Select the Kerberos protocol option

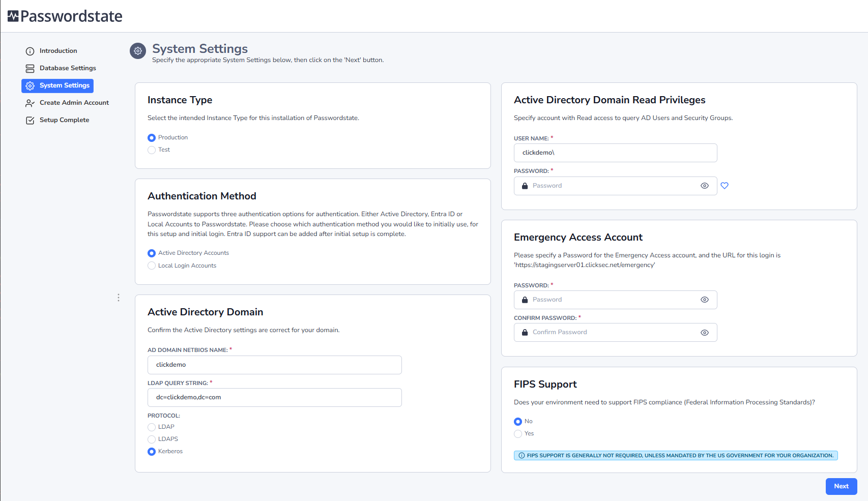(152, 452)
